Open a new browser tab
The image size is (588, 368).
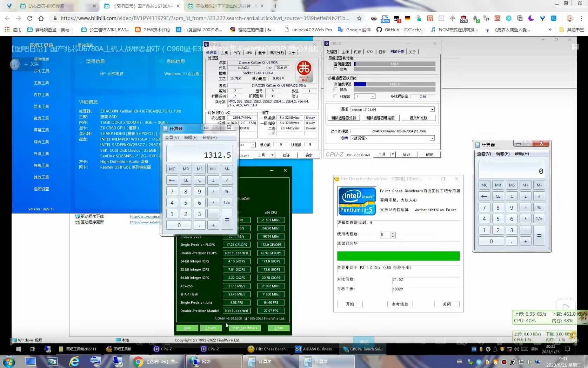click(x=275, y=6)
